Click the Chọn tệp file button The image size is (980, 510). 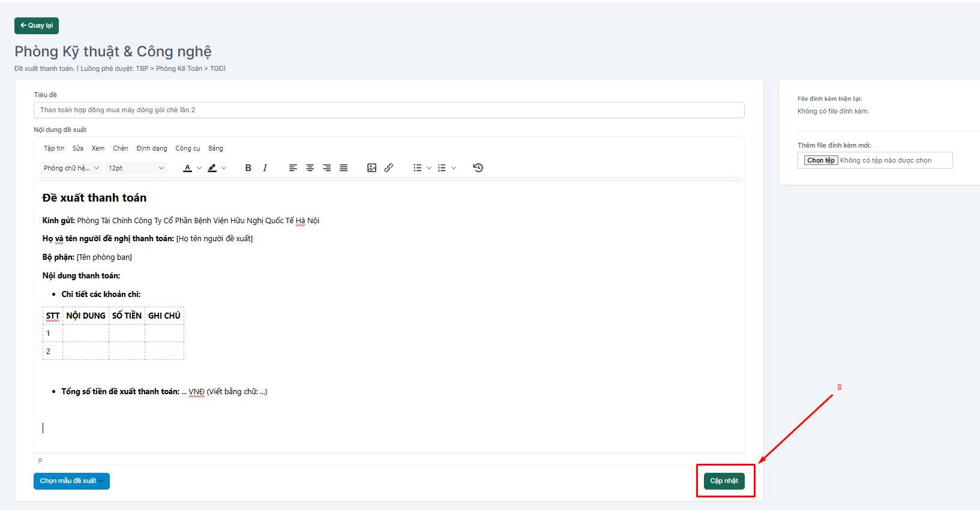[x=820, y=160]
